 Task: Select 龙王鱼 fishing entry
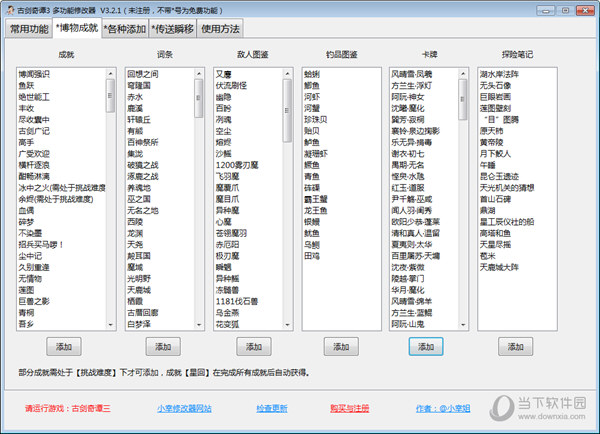pos(316,210)
